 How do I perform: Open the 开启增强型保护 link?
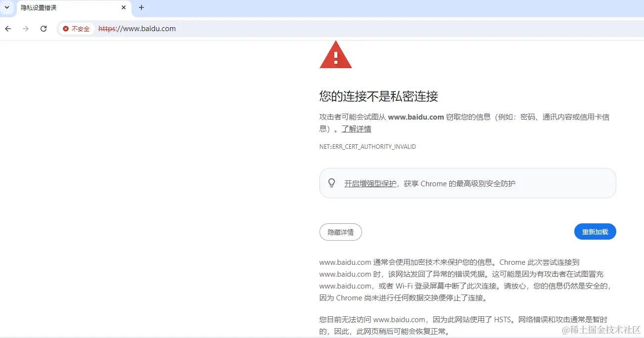(370, 183)
